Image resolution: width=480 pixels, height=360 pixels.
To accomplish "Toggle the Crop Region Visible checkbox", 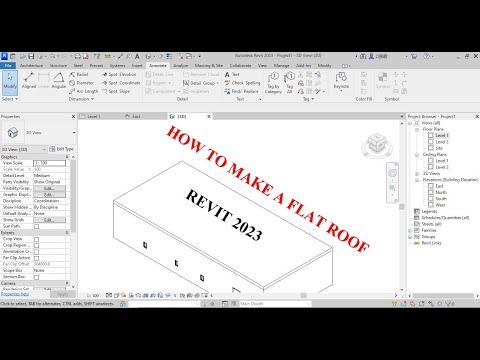I will [37, 246].
